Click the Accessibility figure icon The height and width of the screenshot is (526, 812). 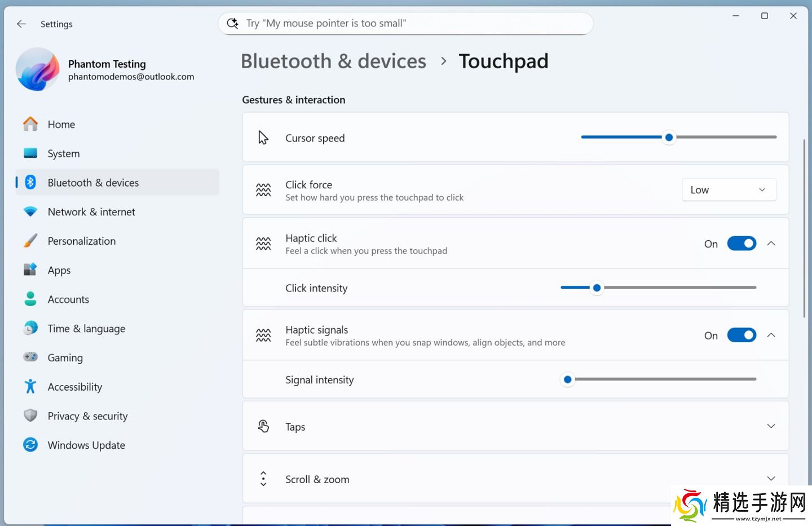coord(30,386)
